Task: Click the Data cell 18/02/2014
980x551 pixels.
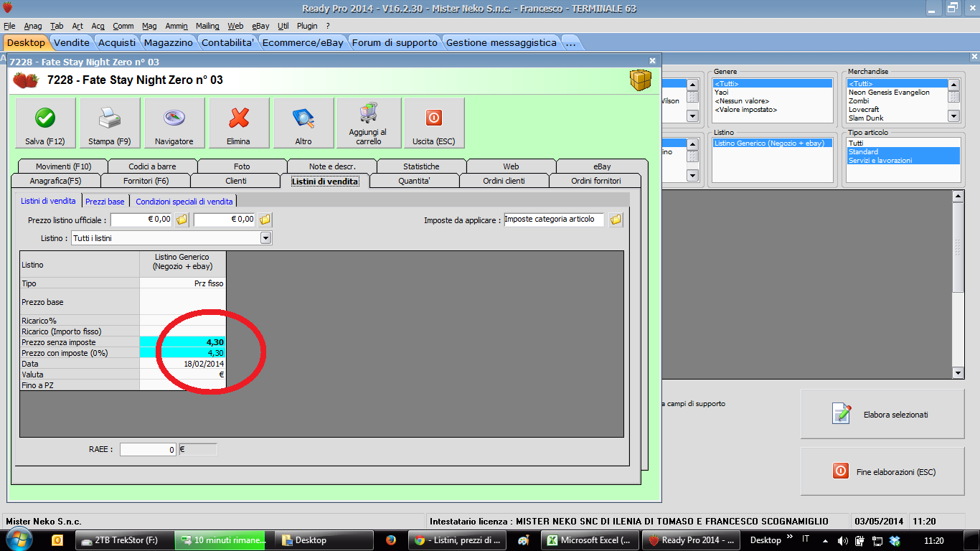Action: [183, 364]
